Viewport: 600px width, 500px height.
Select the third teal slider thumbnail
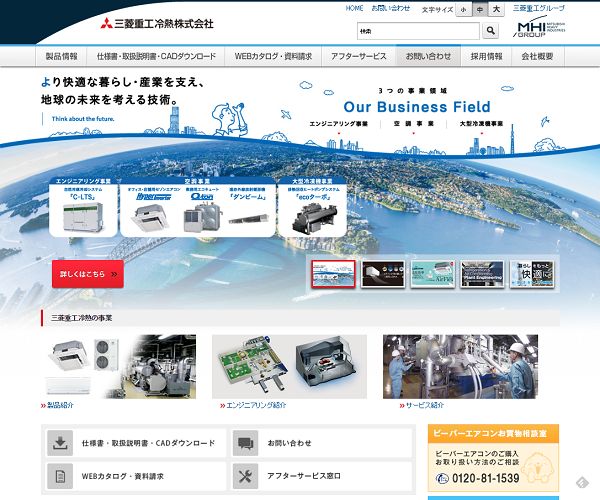point(433,274)
